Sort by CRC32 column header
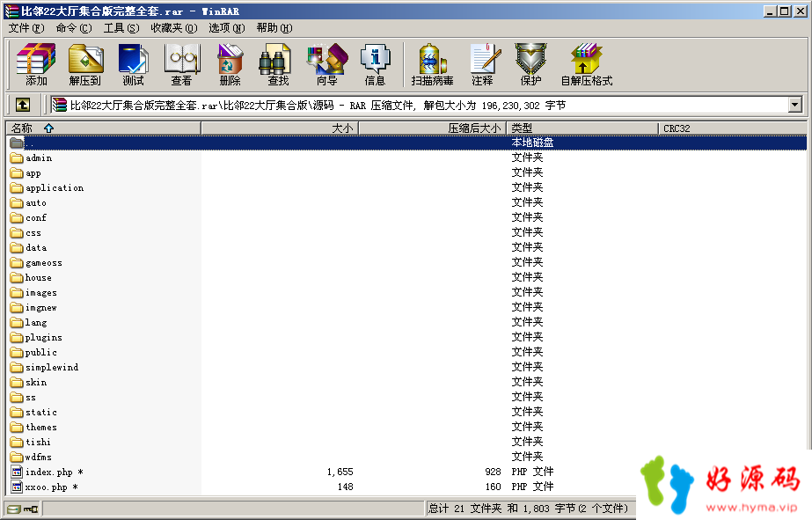Screen dimensions: 812x520 pos(732,128)
